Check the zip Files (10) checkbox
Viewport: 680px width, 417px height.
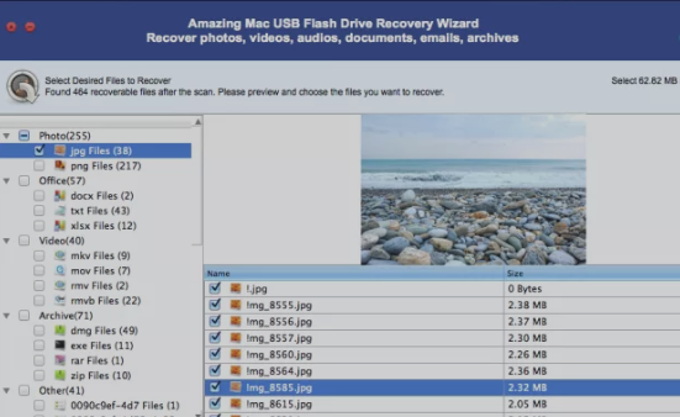[x=39, y=375]
